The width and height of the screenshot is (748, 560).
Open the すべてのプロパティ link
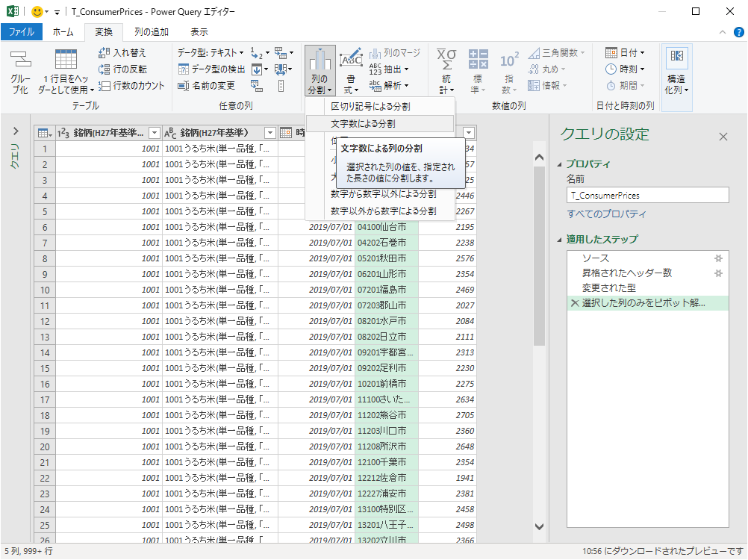(x=606, y=214)
